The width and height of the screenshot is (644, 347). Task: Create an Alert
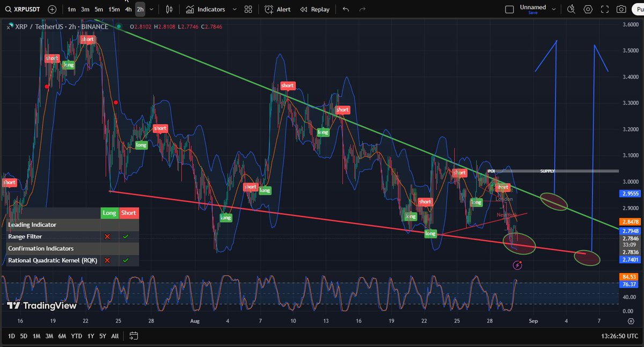click(x=277, y=9)
